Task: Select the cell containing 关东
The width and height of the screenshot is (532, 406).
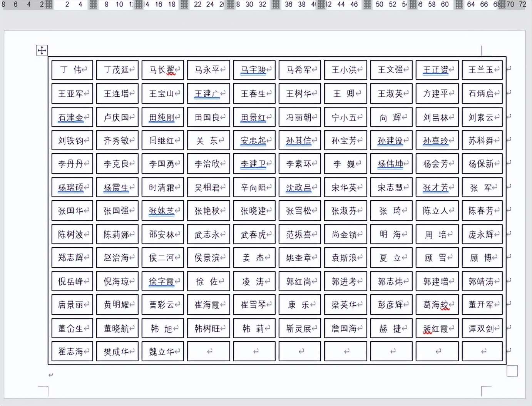Action: (x=208, y=140)
